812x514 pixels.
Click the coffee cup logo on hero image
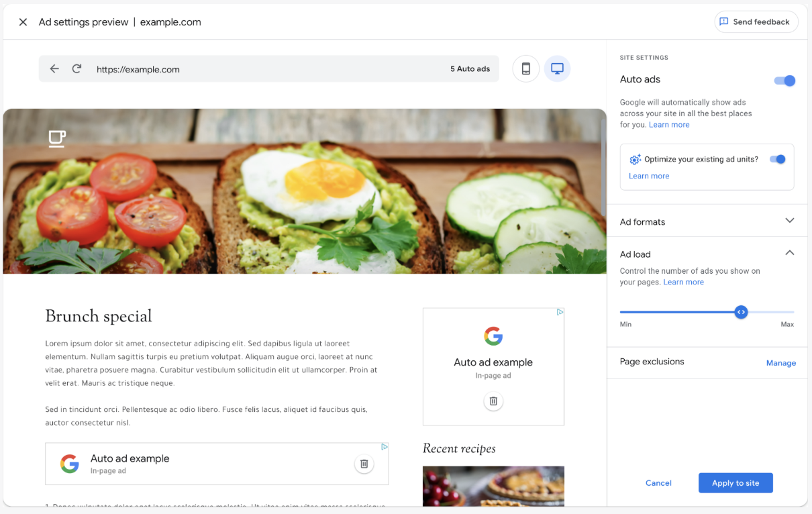57,138
